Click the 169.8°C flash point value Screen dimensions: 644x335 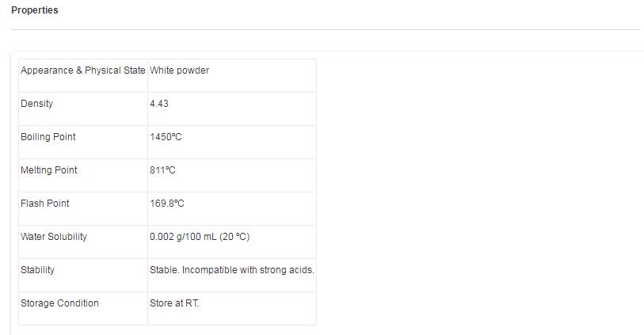(x=167, y=204)
